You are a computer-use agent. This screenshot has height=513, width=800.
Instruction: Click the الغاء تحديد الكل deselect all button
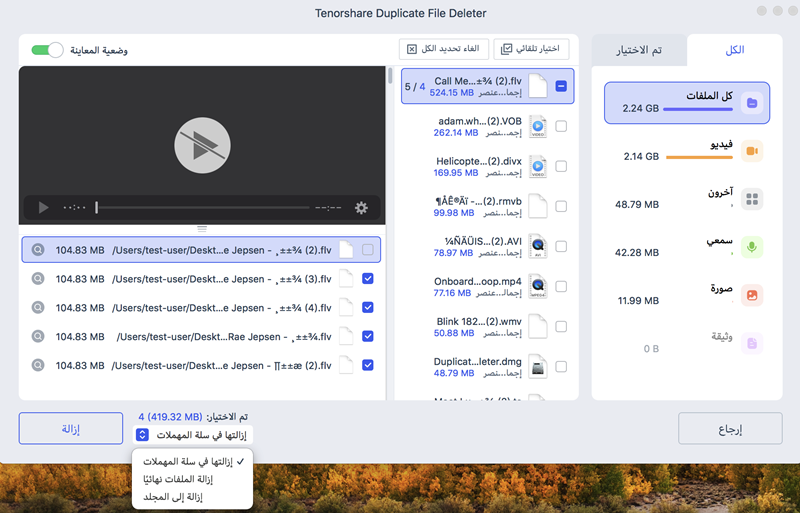[443, 48]
